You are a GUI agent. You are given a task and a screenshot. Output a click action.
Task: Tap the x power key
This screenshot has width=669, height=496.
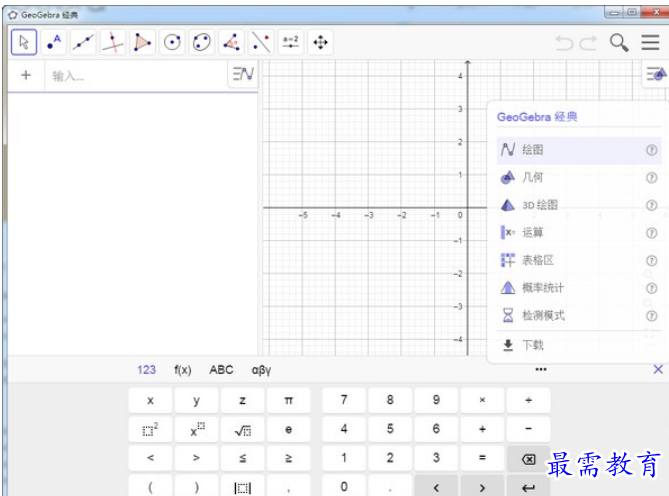pyautogui.click(x=196, y=429)
